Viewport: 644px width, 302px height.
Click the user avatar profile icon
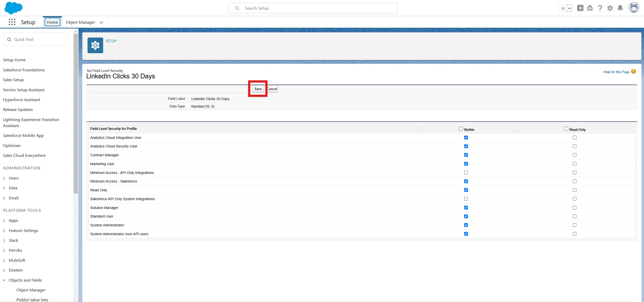coord(634,8)
